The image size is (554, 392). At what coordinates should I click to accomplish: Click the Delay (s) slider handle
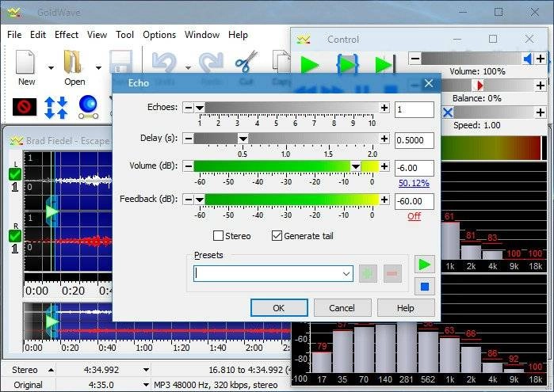pos(243,139)
